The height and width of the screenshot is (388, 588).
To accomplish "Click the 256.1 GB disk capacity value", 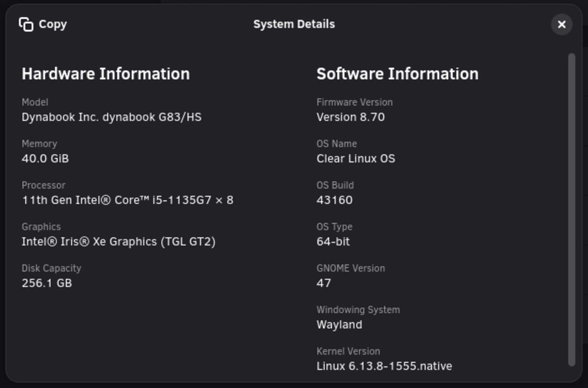I will click(x=47, y=283).
